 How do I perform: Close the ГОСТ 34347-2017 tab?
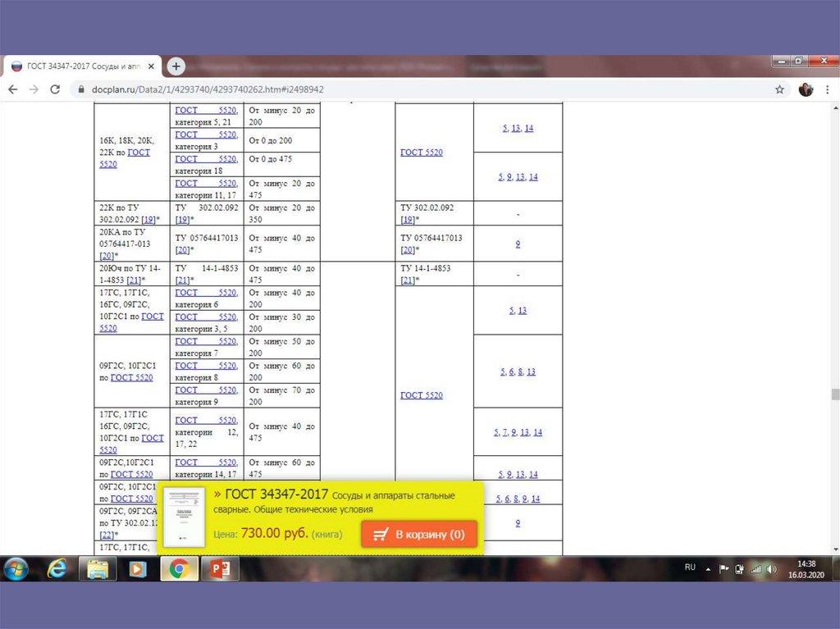pyautogui.click(x=150, y=66)
